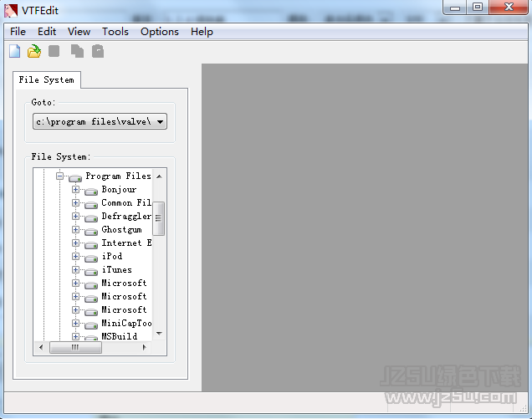Click the Open folder toolbar icon
The image size is (532, 419).
point(34,51)
